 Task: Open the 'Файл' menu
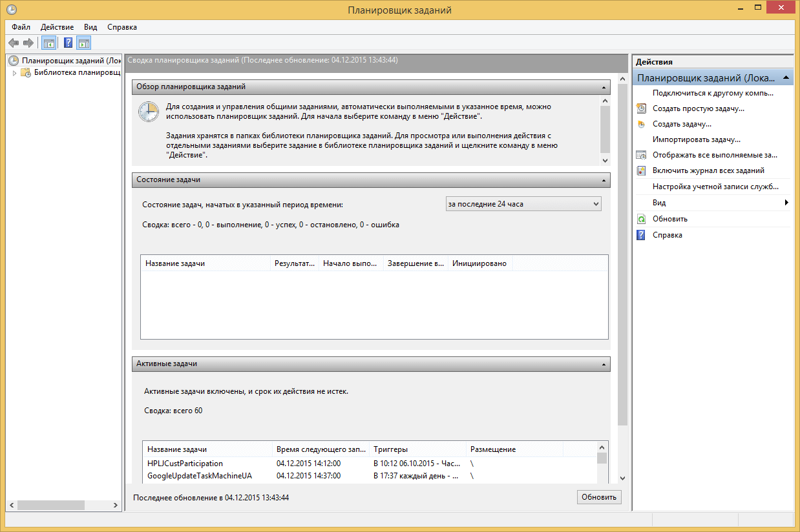(21, 27)
